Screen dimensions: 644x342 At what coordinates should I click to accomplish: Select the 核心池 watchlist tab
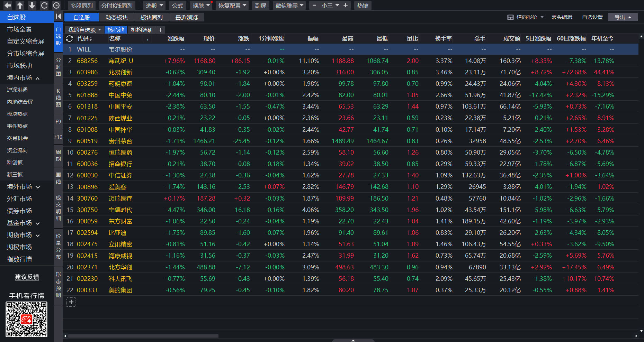[116, 30]
